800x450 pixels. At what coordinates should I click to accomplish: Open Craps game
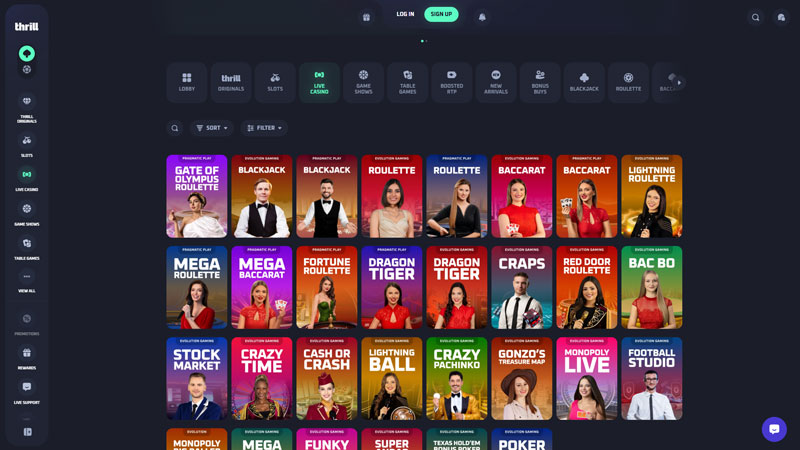pyautogui.click(x=521, y=288)
